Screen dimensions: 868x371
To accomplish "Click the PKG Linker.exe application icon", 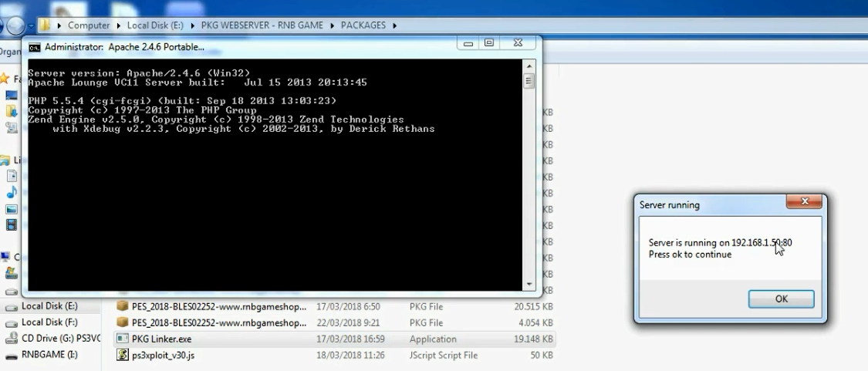I will (123, 339).
